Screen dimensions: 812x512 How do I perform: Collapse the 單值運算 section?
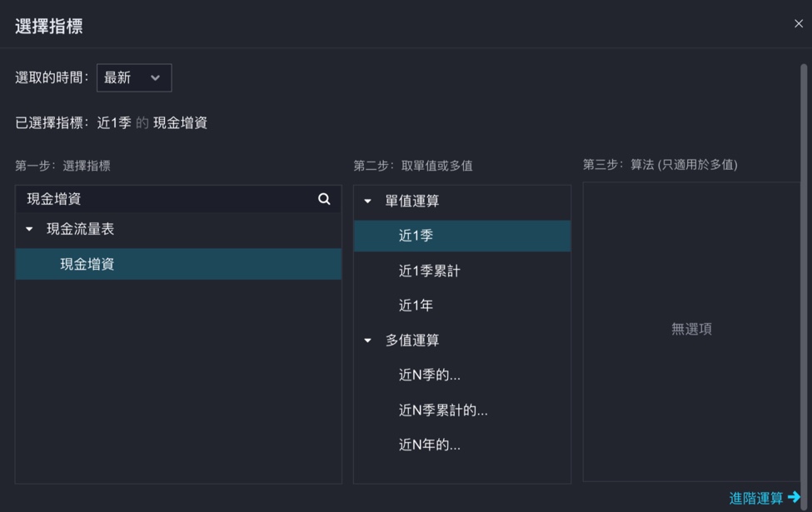tap(368, 201)
